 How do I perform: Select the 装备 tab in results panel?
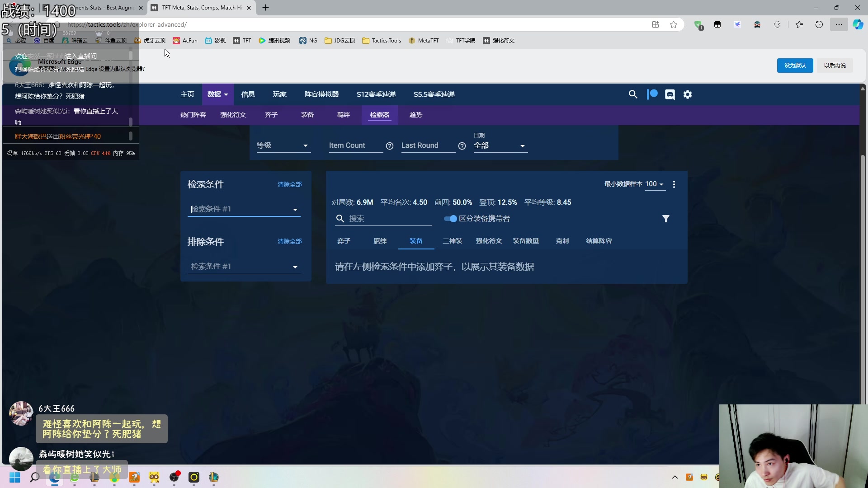coord(416,241)
